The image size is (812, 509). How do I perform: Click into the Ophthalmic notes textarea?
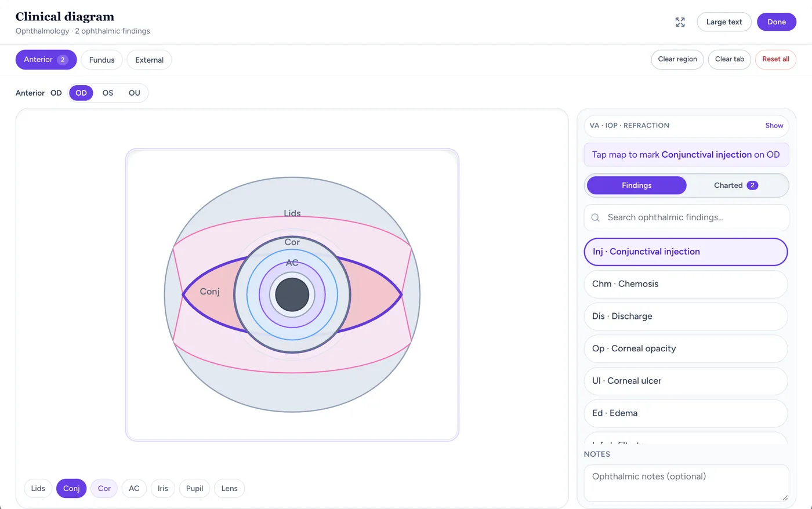pos(686,483)
